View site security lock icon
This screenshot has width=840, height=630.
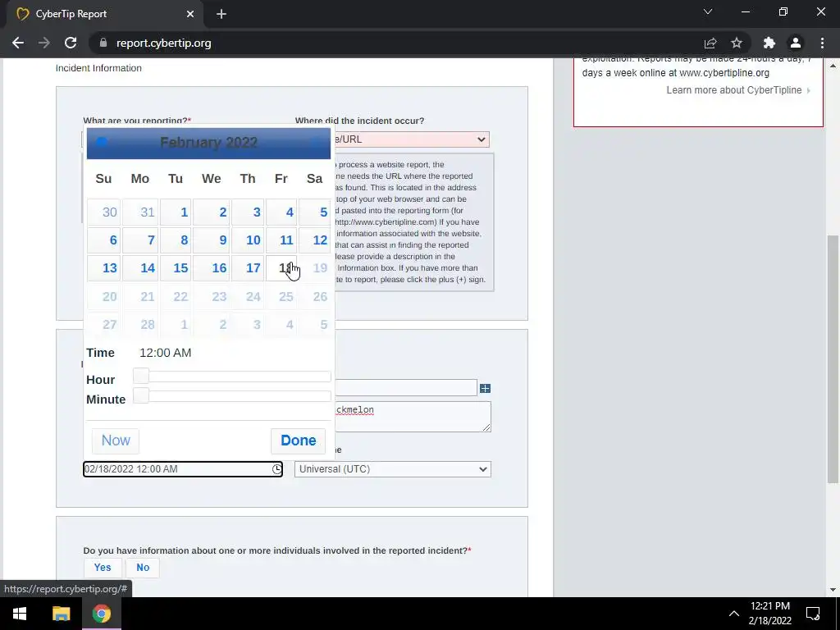pos(103,43)
